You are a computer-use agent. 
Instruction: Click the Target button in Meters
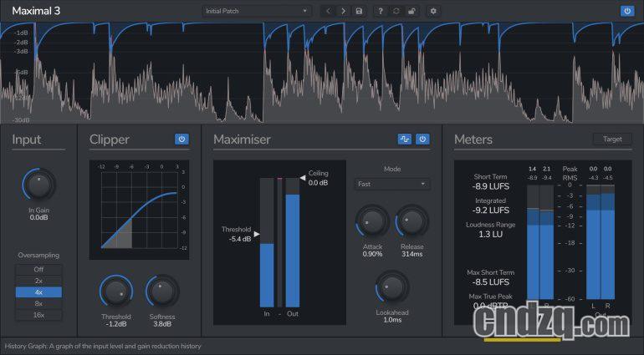[612, 139]
